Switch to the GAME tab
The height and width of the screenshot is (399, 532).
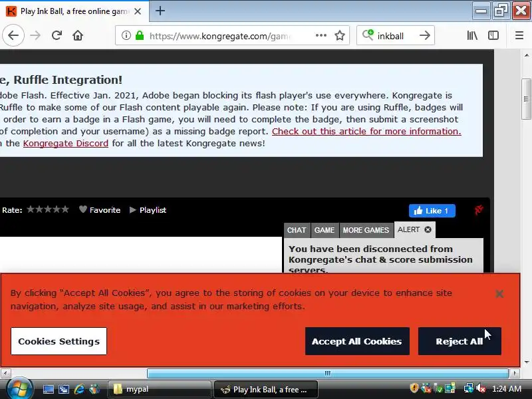click(325, 230)
